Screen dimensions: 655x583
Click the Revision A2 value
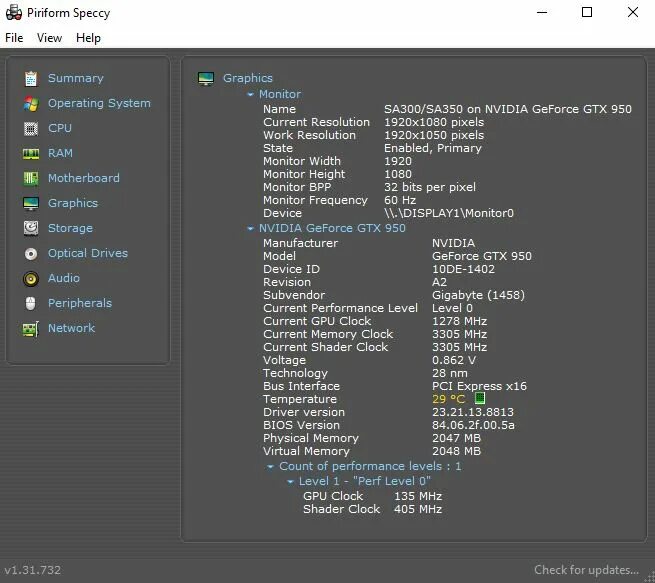(x=439, y=282)
